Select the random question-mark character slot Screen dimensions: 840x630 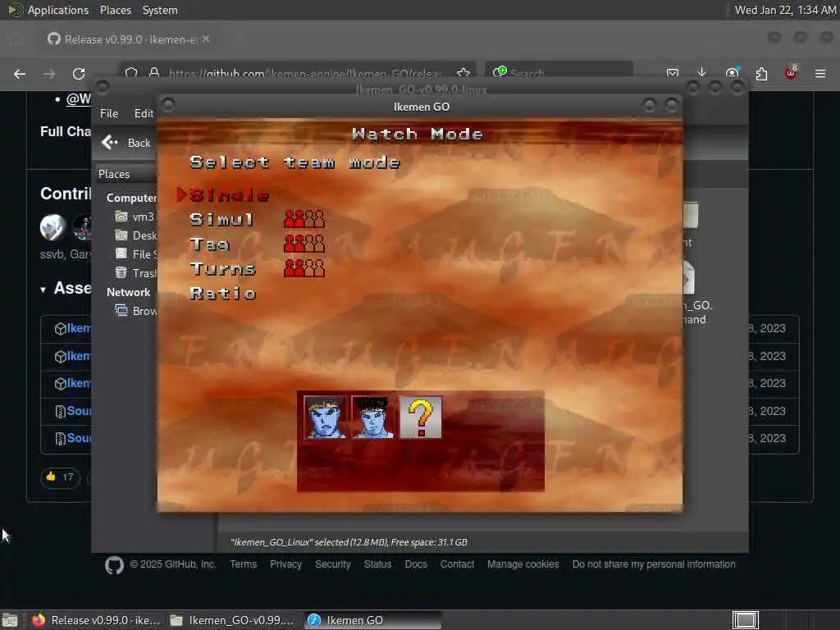pyautogui.click(x=421, y=418)
